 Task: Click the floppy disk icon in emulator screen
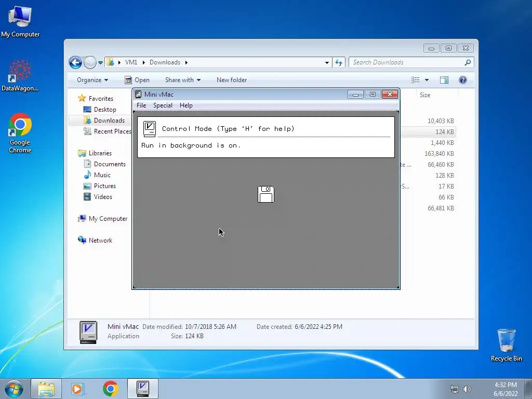265,194
